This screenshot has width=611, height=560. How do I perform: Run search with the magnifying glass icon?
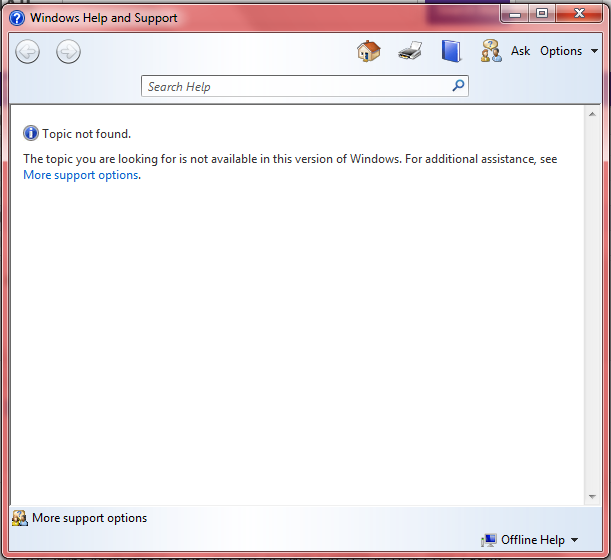(x=458, y=85)
